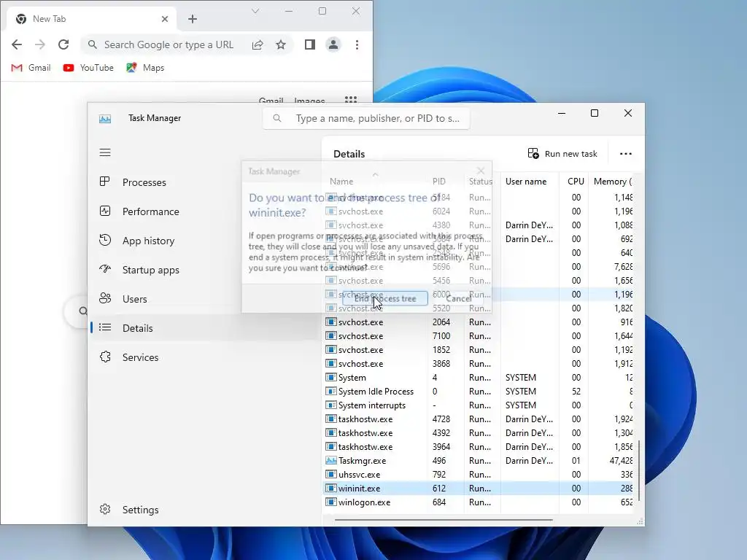The width and height of the screenshot is (747, 560).
Task: Select the Details page in sidebar
Action: tap(205, 328)
